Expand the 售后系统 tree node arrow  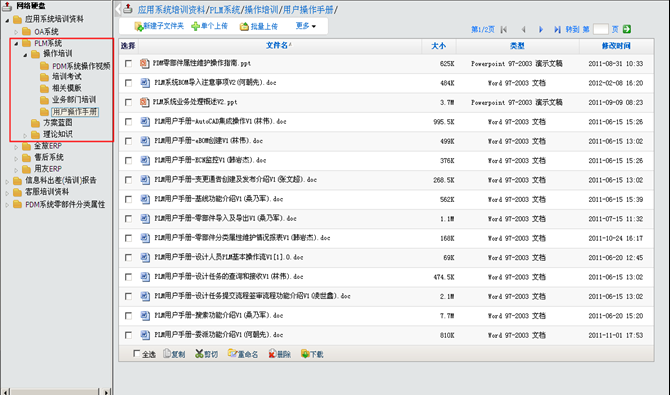pos(16,159)
